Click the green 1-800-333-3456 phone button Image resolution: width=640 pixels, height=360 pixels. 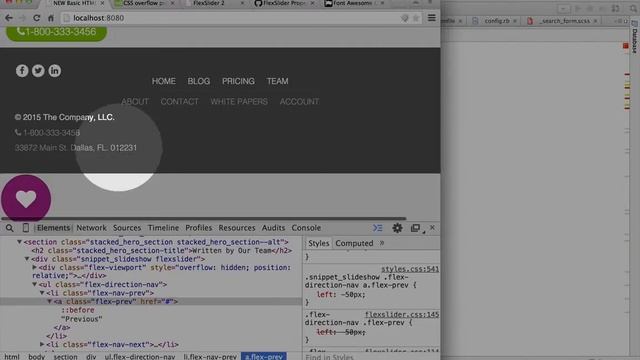[x=56, y=32]
